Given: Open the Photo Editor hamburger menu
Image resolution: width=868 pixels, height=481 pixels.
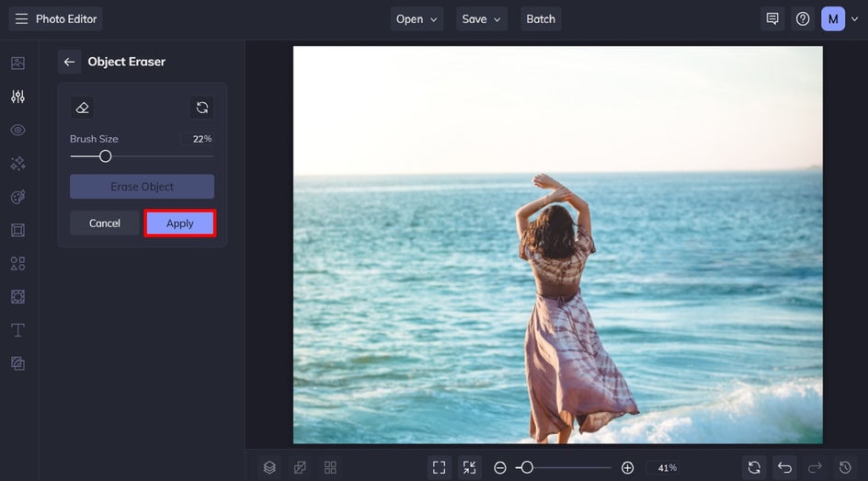Looking at the screenshot, I should click(21, 18).
